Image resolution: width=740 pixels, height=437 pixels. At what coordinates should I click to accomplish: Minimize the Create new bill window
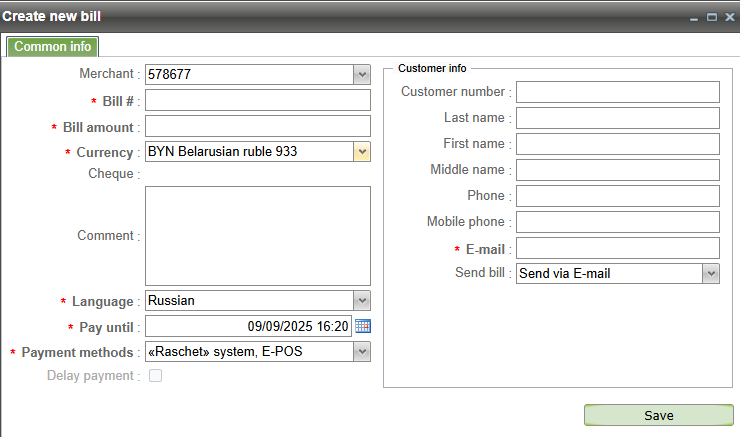[695, 17]
